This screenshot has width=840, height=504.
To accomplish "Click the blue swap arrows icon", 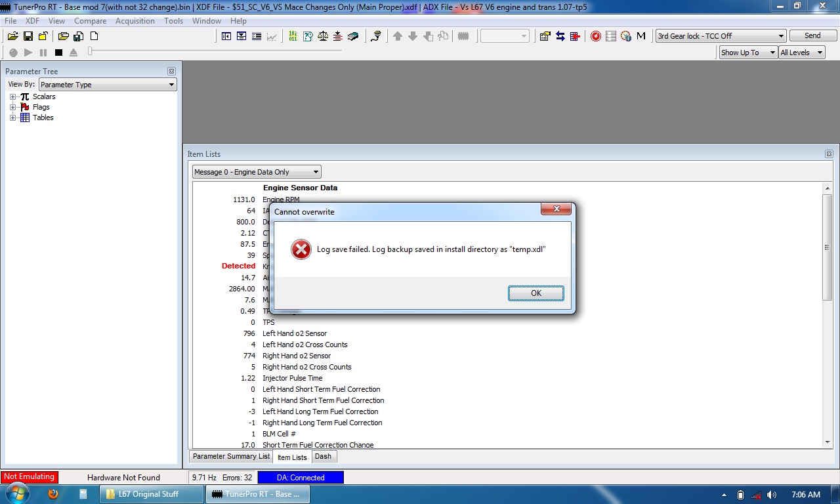I will point(560,36).
